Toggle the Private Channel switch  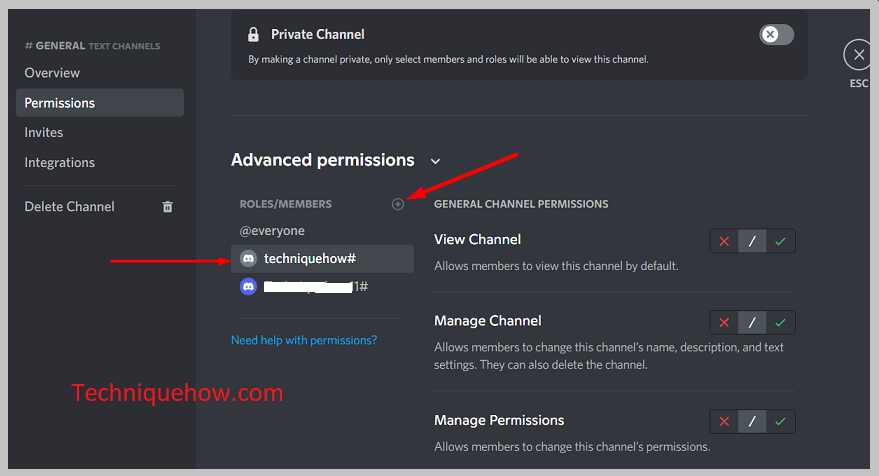[x=776, y=35]
